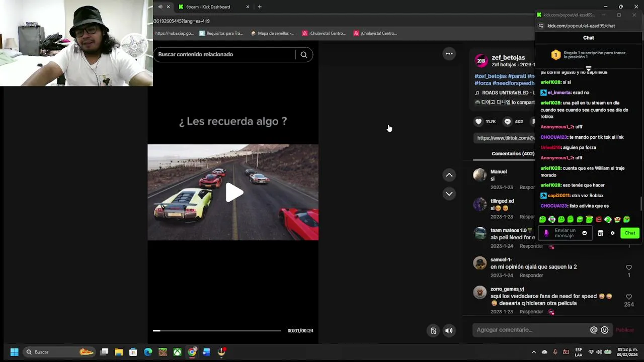
Task: Send message with green Chat button
Action: pos(630,233)
